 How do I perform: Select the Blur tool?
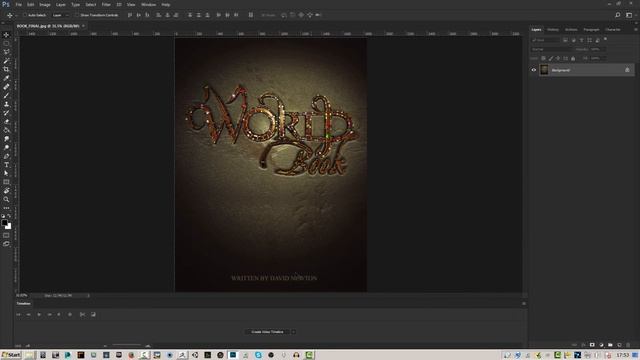click(6, 139)
